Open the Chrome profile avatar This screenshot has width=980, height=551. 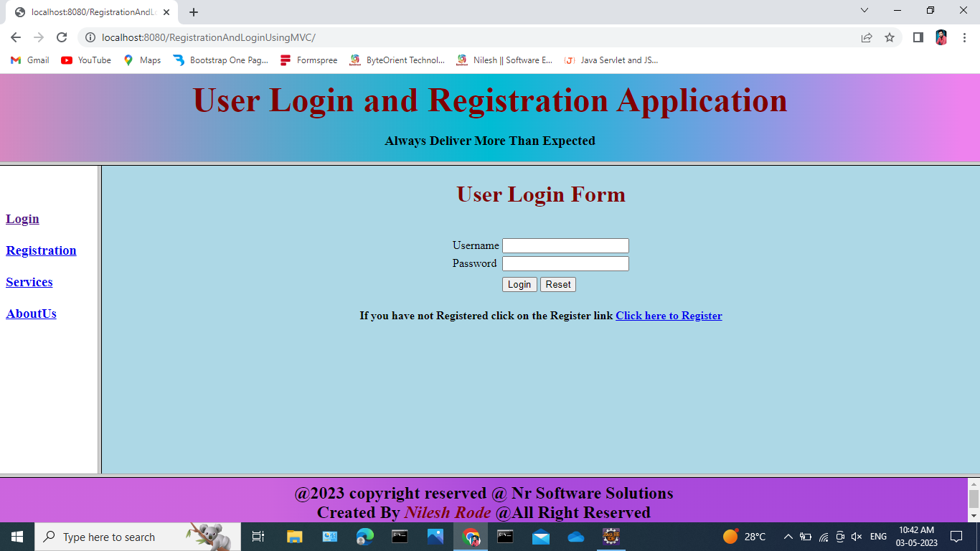[941, 37]
